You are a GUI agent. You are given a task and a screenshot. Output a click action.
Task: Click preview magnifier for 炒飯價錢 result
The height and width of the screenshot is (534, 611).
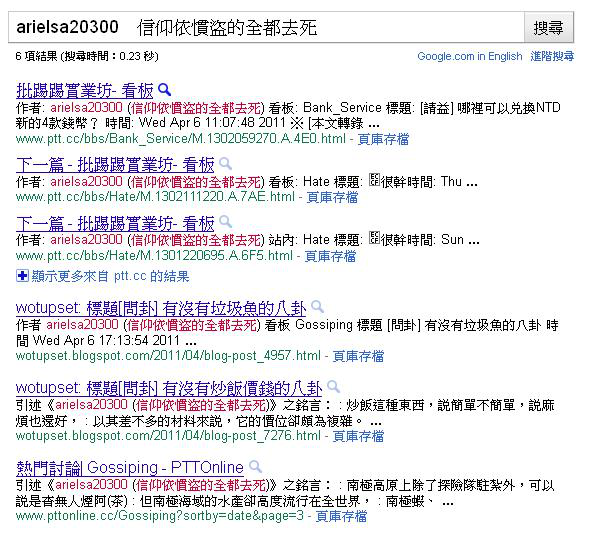click(x=333, y=386)
